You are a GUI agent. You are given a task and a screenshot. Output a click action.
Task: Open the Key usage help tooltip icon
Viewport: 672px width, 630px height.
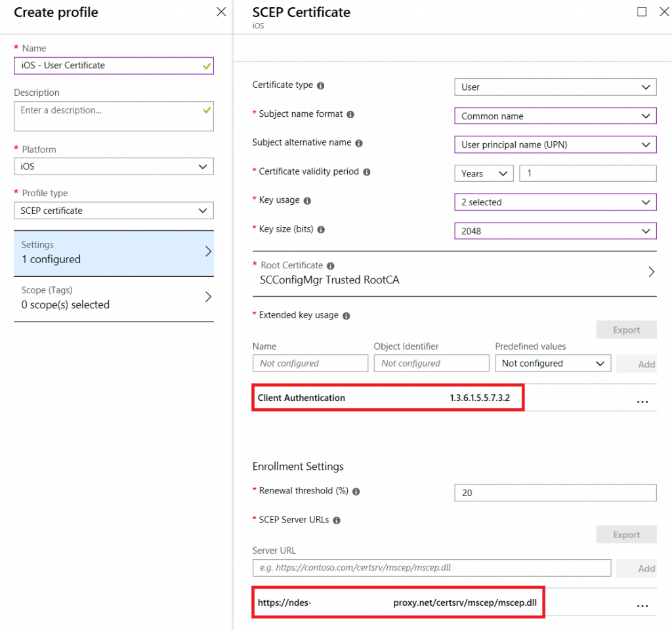point(308,200)
